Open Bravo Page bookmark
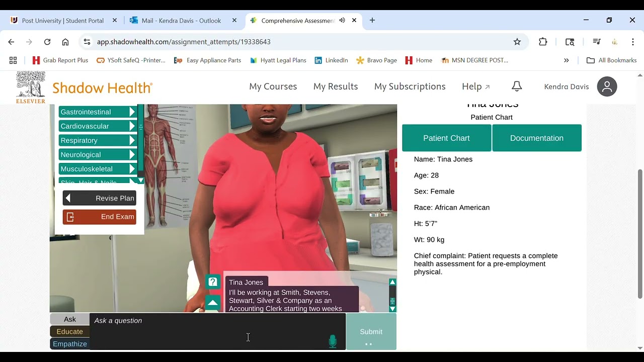Image resolution: width=644 pixels, height=362 pixels. pos(376,60)
